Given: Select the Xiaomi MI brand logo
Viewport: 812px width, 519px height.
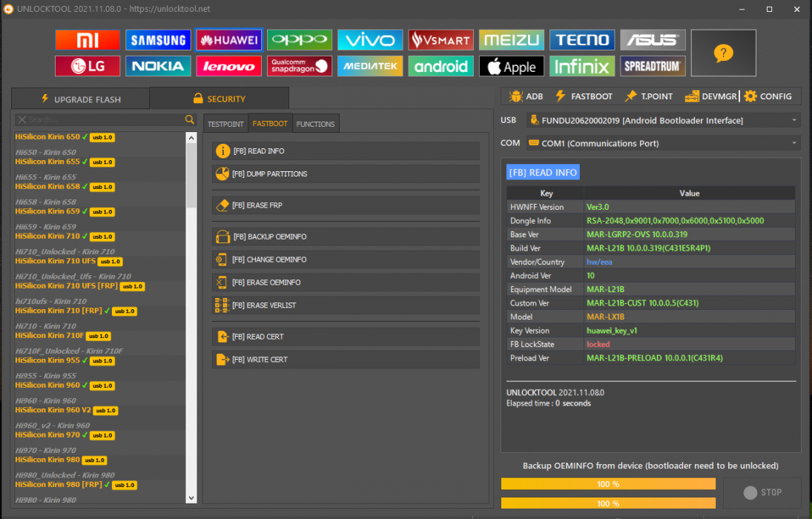Looking at the screenshot, I should pyautogui.click(x=88, y=40).
